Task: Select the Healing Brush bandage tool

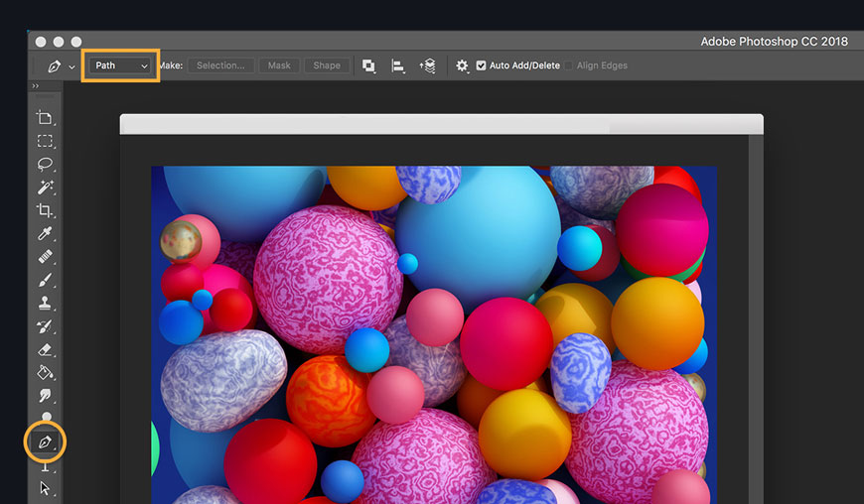Action: tap(45, 257)
